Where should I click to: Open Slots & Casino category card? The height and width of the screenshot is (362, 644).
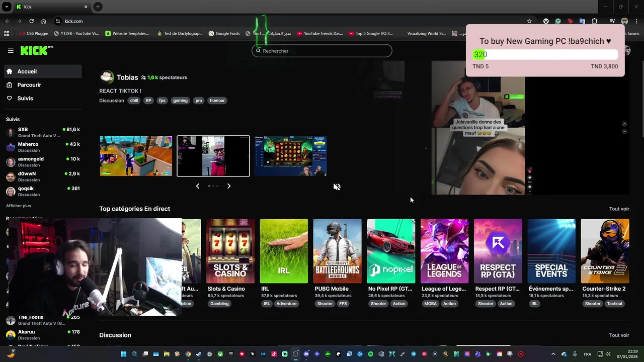(x=230, y=251)
